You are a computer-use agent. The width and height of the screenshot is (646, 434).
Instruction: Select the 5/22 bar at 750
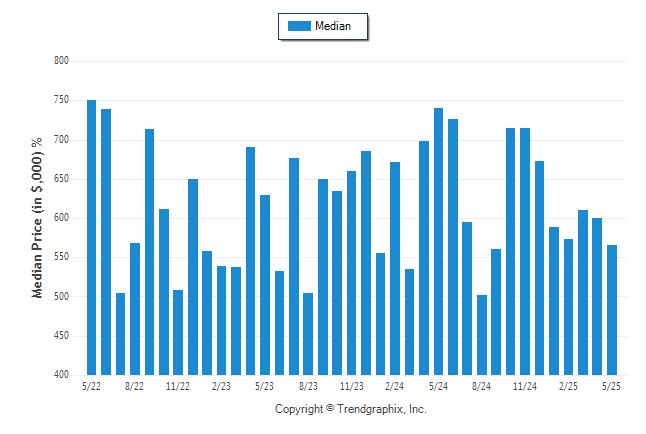tap(91, 237)
